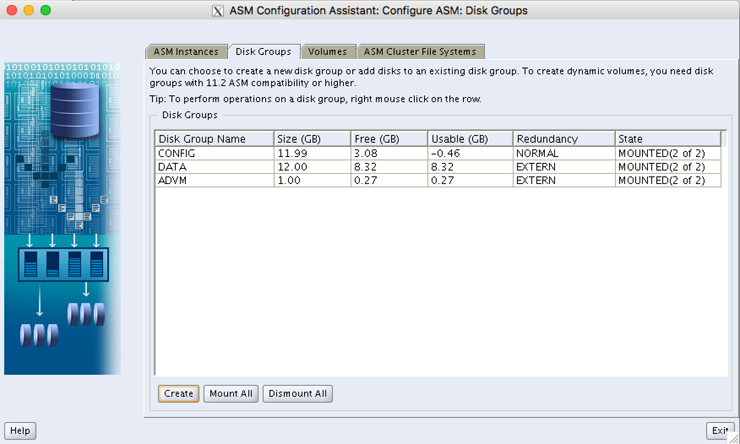Image resolution: width=740 pixels, height=444 pixels.
Task: Click the window resize grip corner
Action: [734, 438]
